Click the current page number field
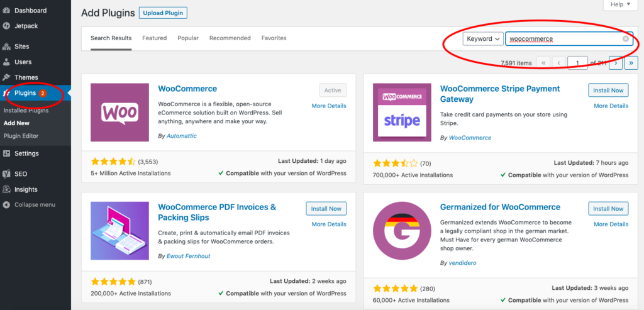644x310 pixels. point(578,63)
